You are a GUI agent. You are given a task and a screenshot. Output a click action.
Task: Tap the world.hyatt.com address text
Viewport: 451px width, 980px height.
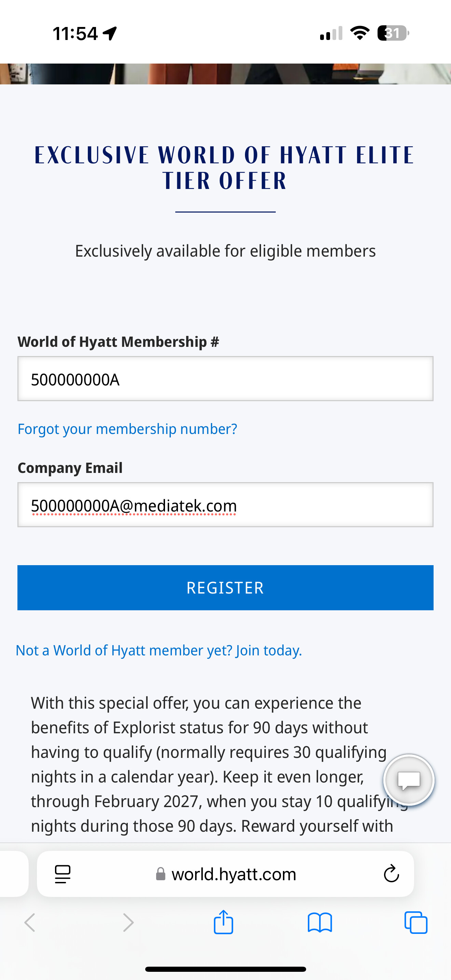[233, 874]
